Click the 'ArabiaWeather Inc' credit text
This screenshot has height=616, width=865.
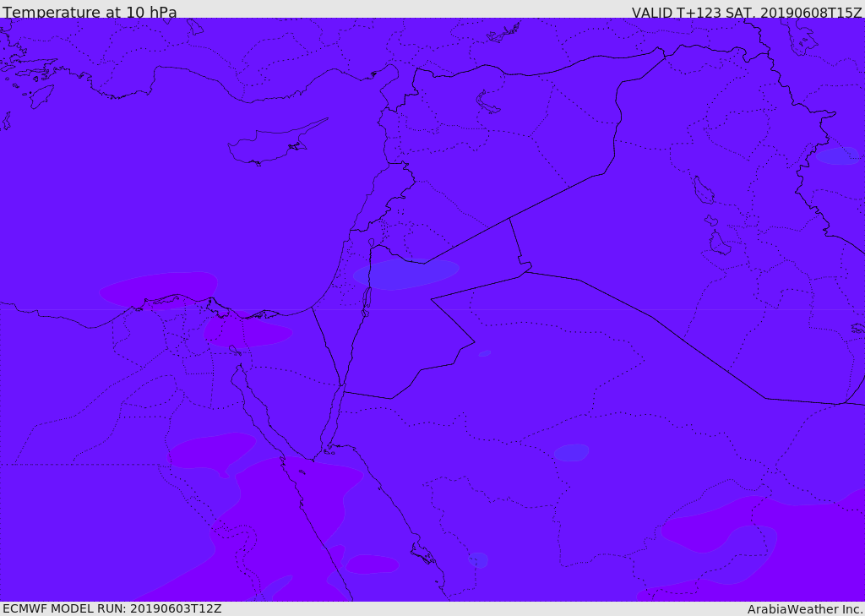[x=804, y=609]
